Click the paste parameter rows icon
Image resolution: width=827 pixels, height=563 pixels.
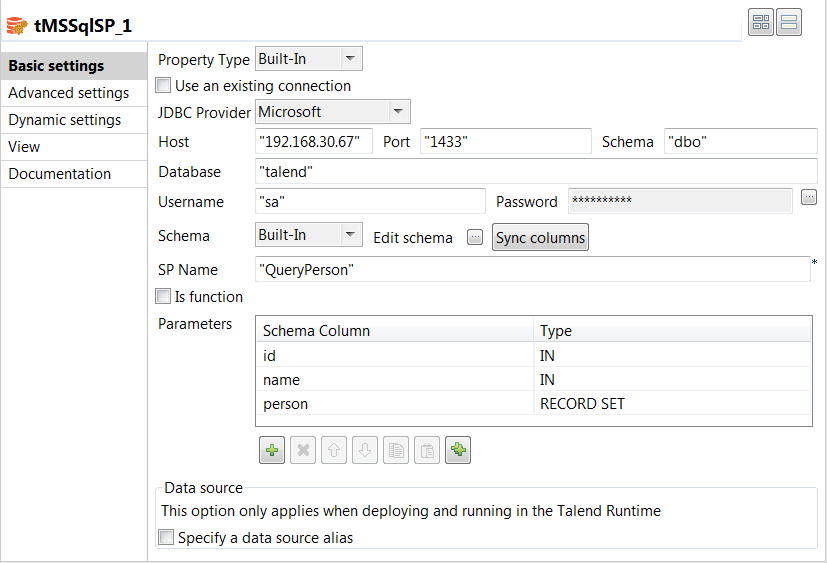coord(427,450)
